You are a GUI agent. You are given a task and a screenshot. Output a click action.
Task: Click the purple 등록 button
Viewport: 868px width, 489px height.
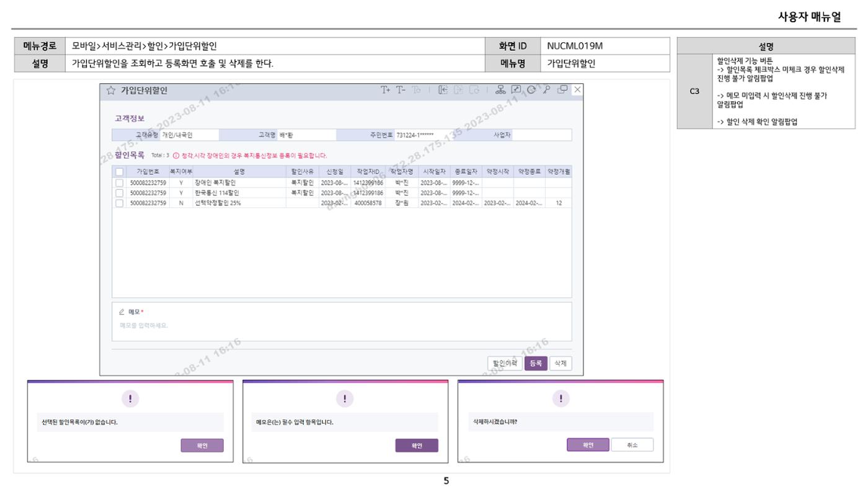click(x=536, y=364)
